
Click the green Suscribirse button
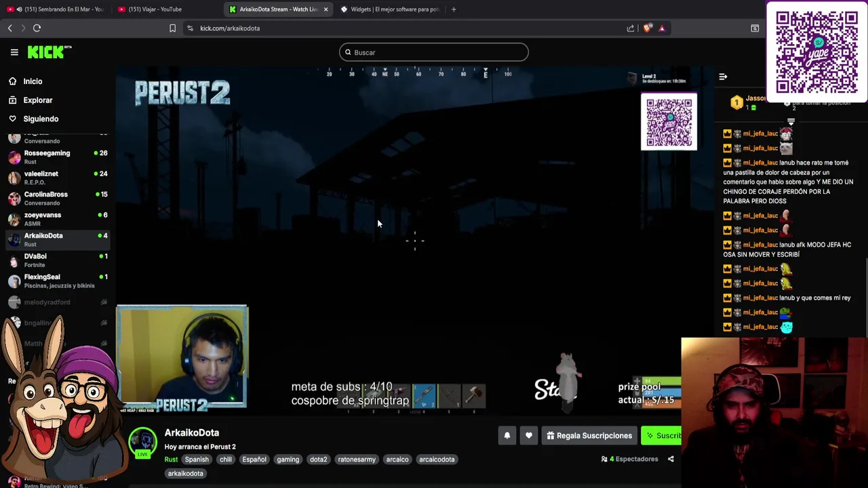click(662, 436)
